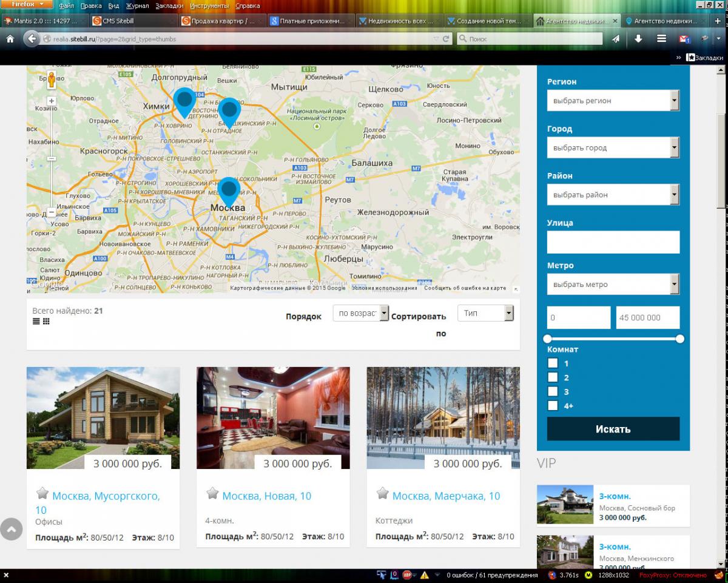Image resolution: width=728 pixels, height=583 pixels.
Task: Click the minimum price field showing 0
Action: pyautogui.click(x=579, y=317)
